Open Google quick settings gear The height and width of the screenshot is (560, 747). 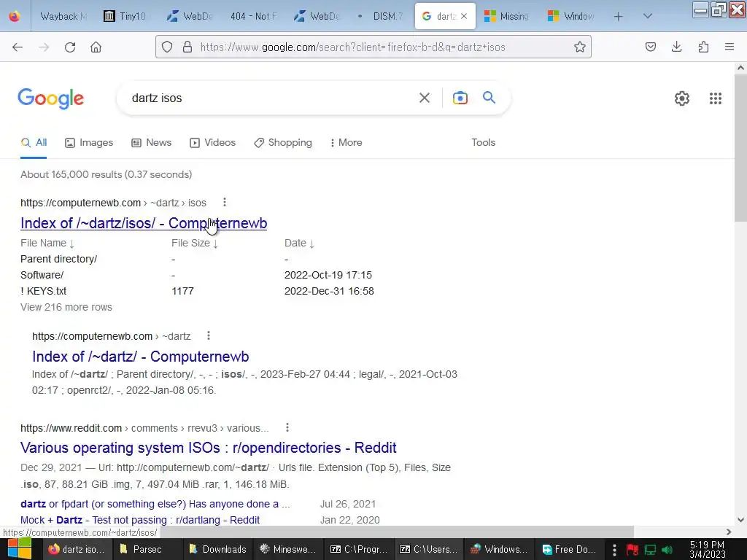[682, 98]
